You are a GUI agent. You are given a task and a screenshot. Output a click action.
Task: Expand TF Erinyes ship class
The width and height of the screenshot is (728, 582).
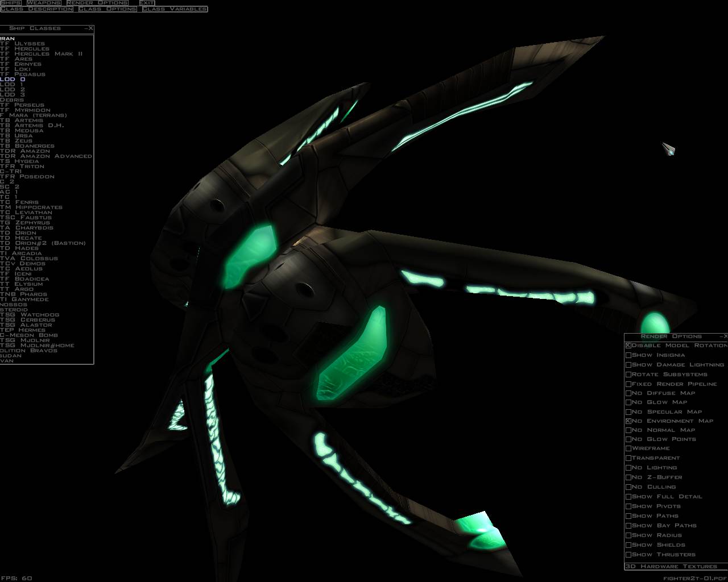tap(20, 64)
